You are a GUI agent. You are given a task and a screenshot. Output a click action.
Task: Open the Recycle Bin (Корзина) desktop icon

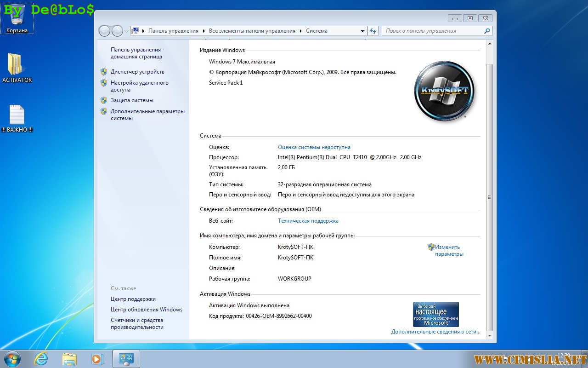17,18
